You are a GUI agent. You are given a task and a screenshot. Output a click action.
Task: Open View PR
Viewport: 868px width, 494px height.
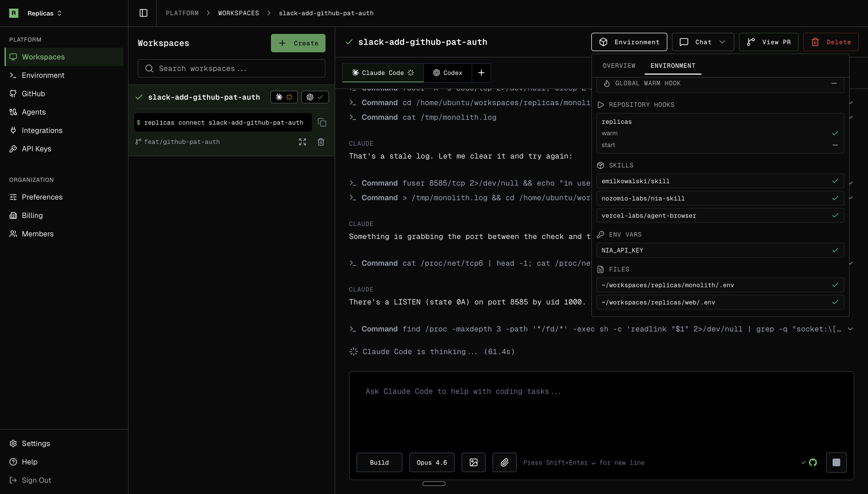(768, 42)
